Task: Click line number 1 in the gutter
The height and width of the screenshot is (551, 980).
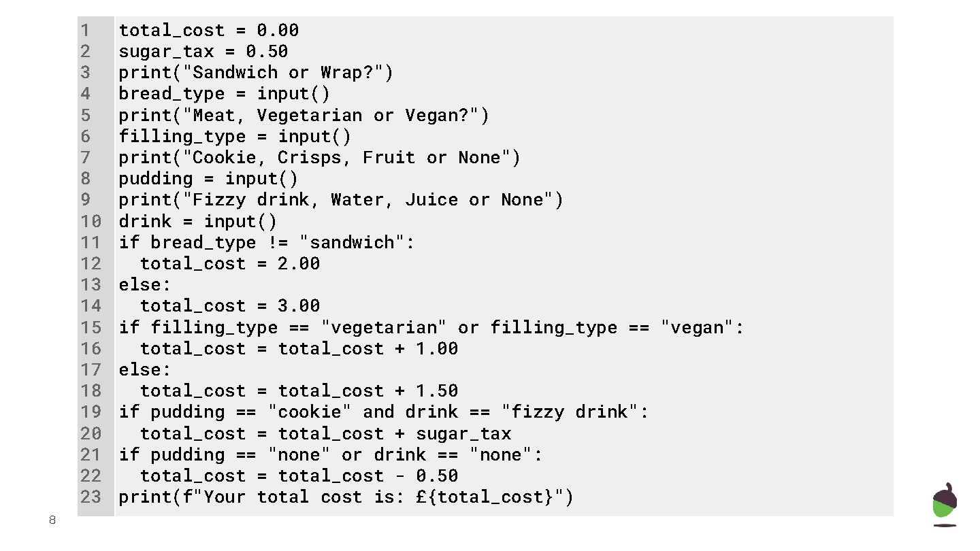Action: click(85, 31)
